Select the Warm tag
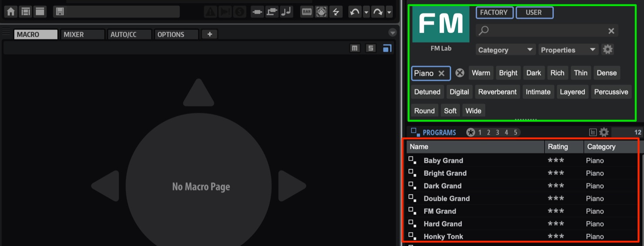Image resolution: width=644 pixels, height=246 pixels. point(481,73)
